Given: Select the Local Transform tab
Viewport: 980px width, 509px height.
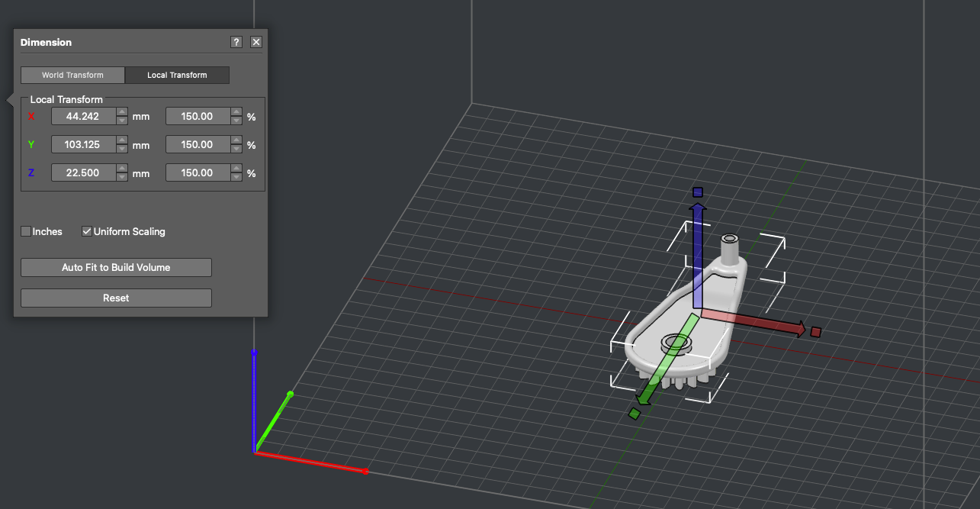Looking at the screenshot, I should 177,75.
